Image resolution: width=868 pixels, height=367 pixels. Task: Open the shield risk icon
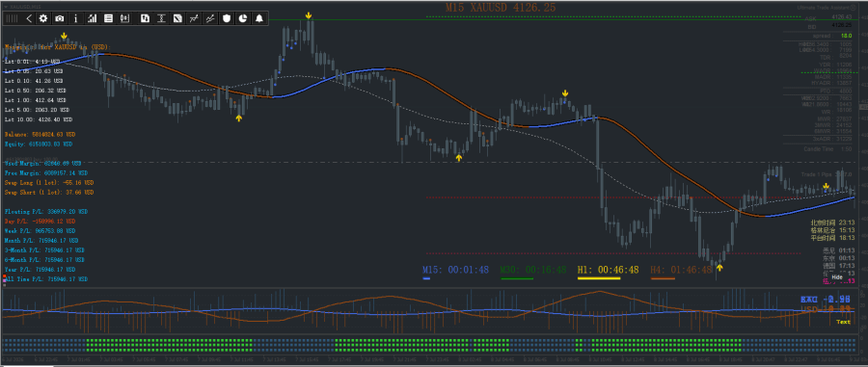227,18
